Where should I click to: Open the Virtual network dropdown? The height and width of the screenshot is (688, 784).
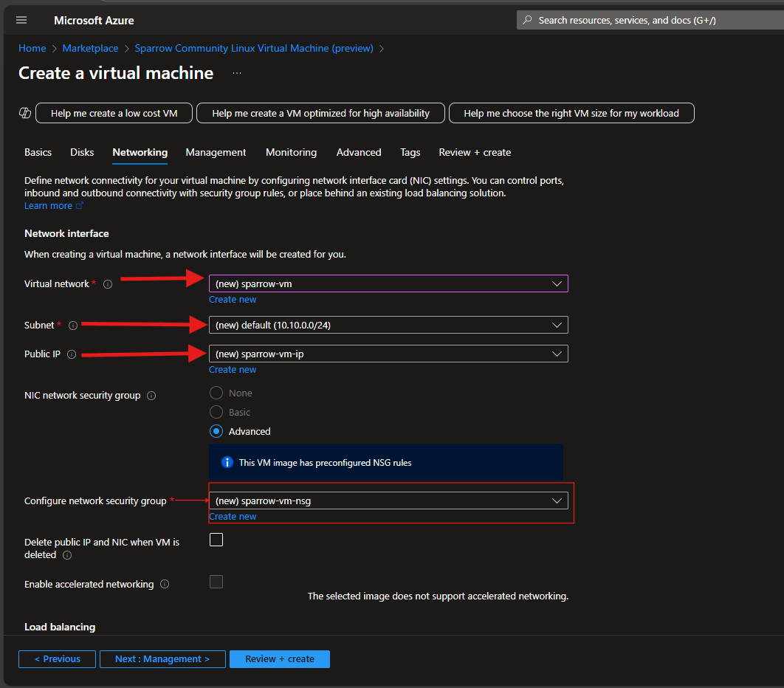(x=388, y=283)
